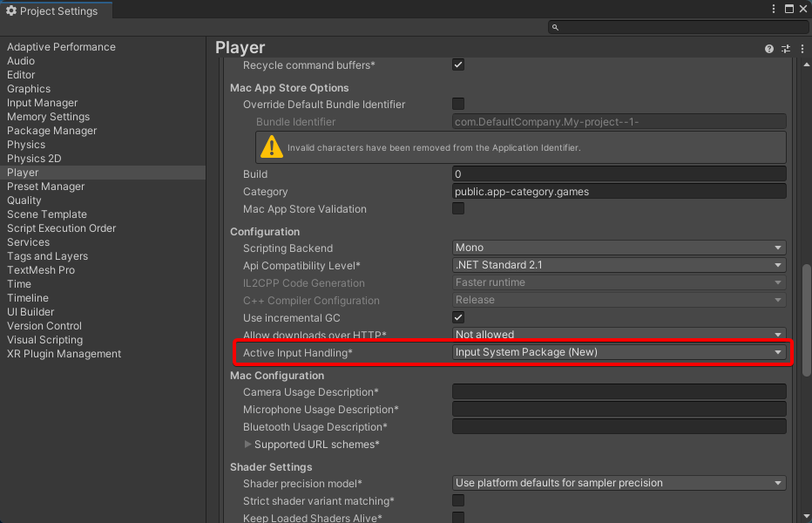Image resolution: width=812 pixels, height=523 pixels.
Task: Click the Shader Settings heading
Action: click(x=271, y=467)
